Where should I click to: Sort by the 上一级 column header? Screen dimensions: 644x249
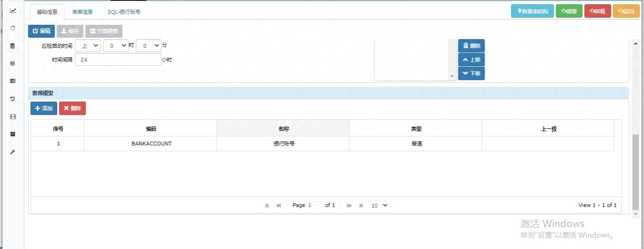click(548, 128)
